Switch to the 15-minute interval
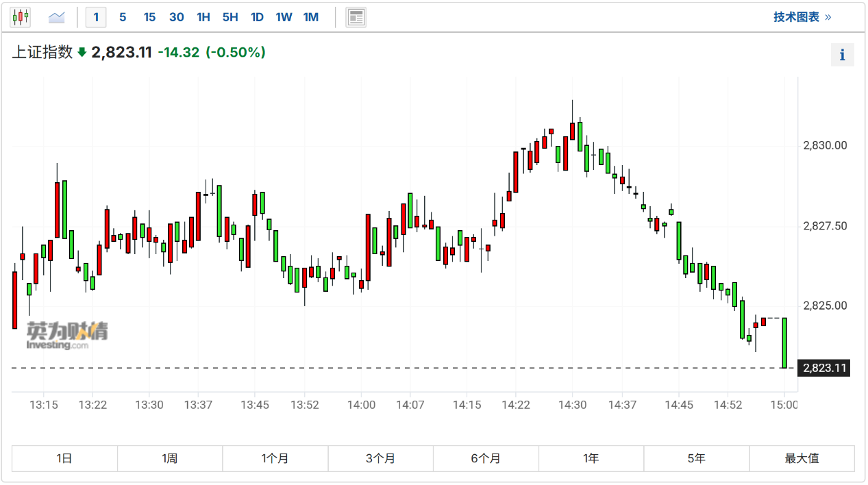 click(x=149, y=17)
